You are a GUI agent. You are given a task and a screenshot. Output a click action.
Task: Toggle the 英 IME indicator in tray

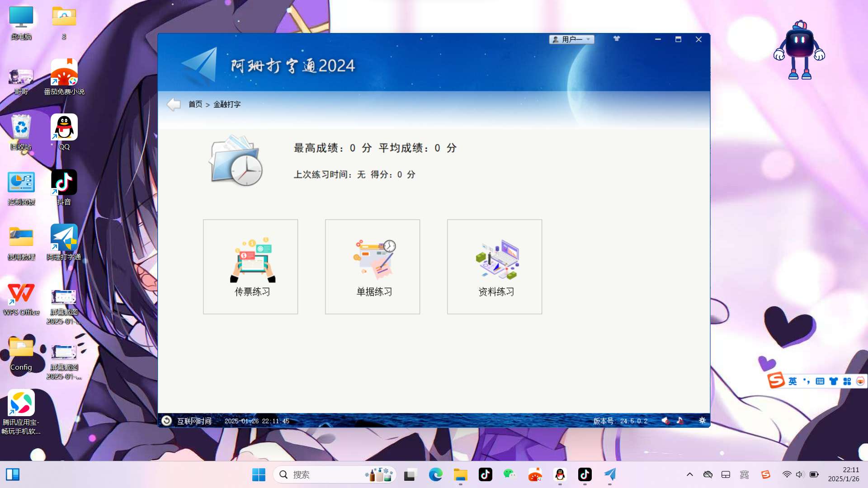(744, 474)
